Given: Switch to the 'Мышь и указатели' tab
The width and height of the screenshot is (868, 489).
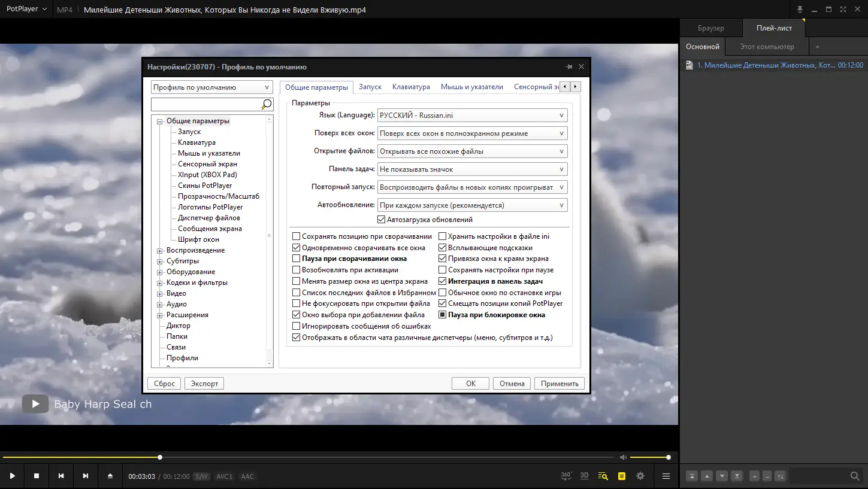Looking at the screenshot, I should [472, 87].
